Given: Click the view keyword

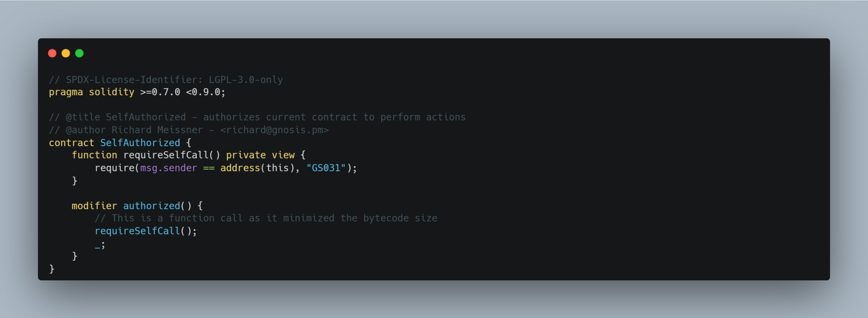Looking at the screenshot, I should [283, 155].
